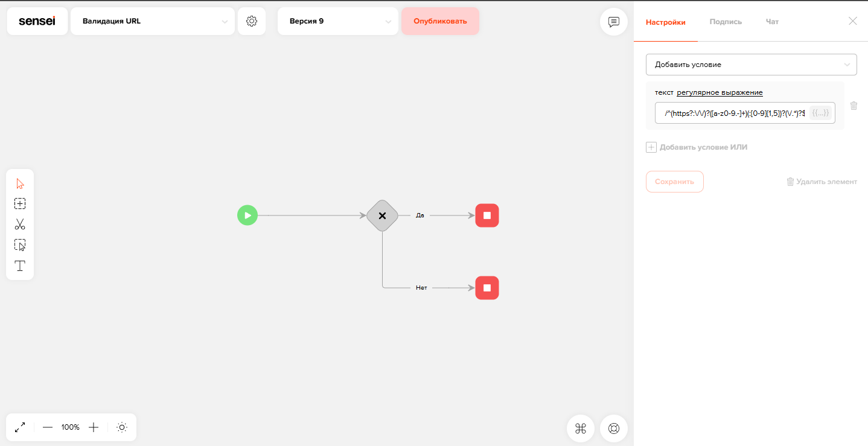
Task: Click Добавить условие ИЛИ
Action: tap(697, 147)
